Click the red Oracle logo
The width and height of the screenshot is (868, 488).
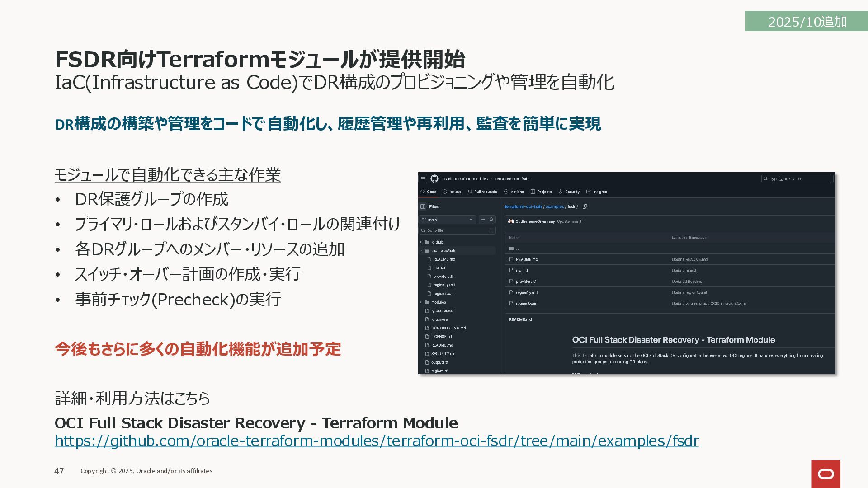click(x=826, y=474)
